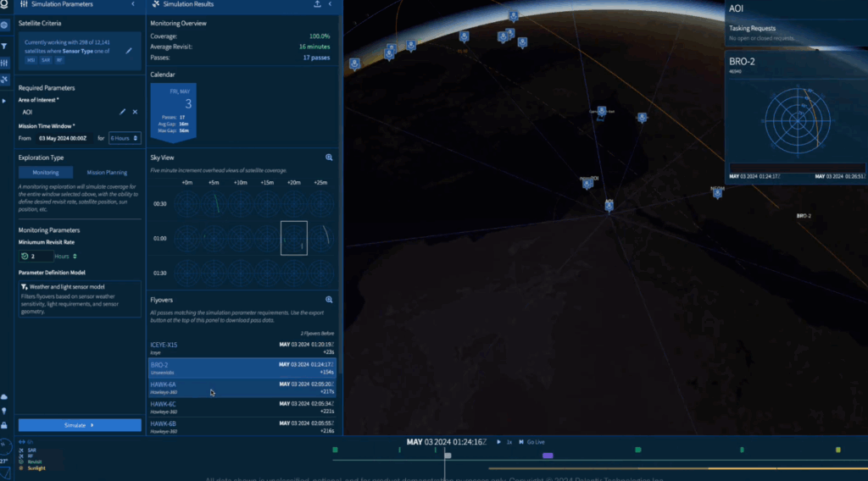Select Weather and light sensor model

(x=80, y=299)
